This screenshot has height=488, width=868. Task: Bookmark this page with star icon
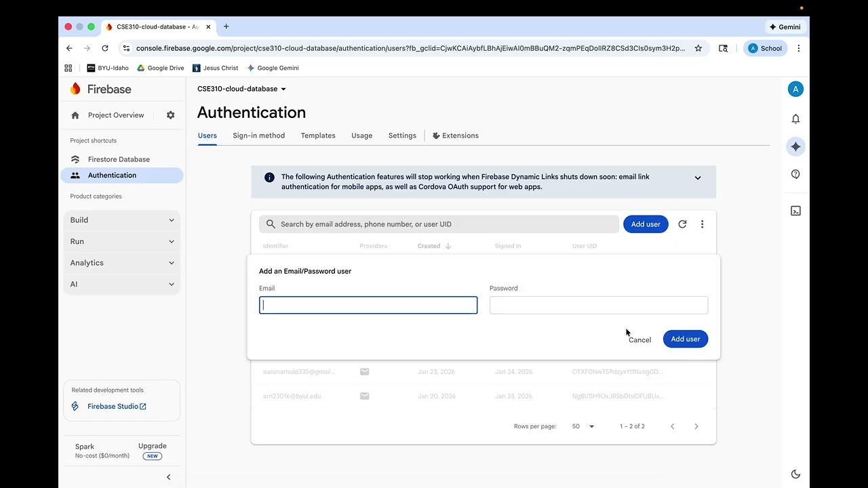[x=698, y=48]
